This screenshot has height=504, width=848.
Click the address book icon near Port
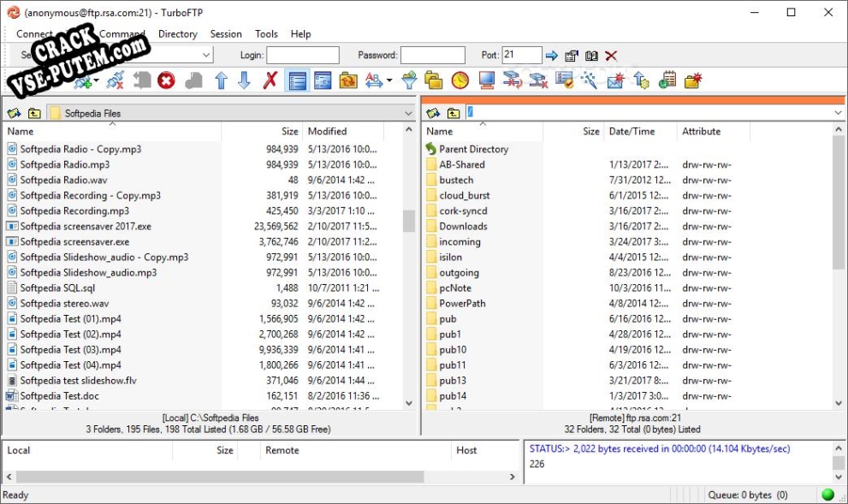(591, 55)
